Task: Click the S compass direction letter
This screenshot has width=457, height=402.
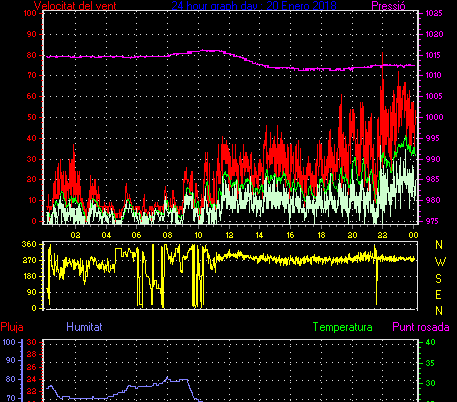Action: click(x=439, y=278)
